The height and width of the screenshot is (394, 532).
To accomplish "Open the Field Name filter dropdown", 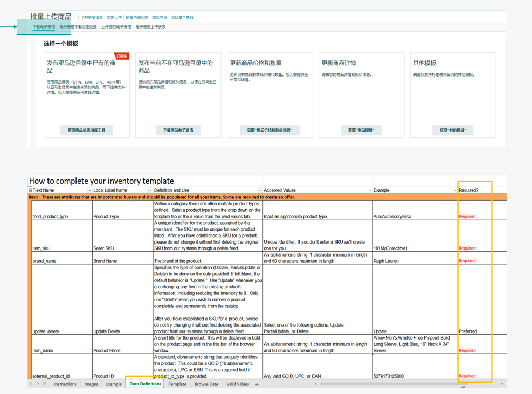I will pos(89,190).
